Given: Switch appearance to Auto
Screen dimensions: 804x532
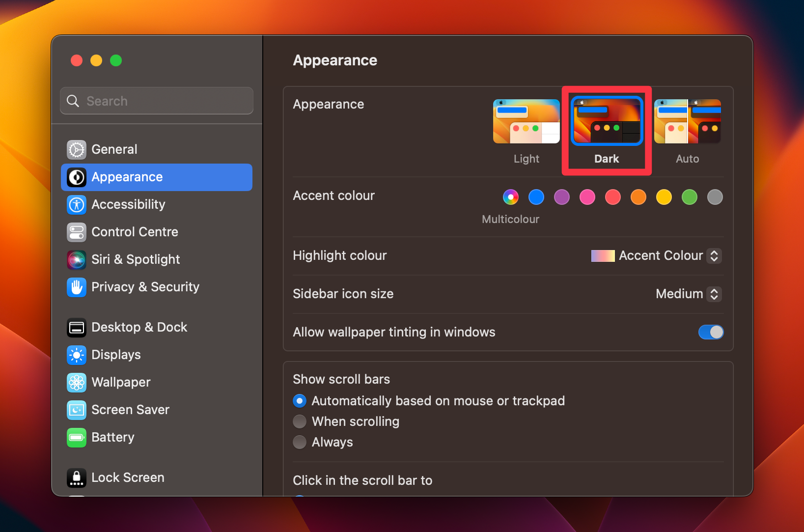Looking at the screenshot, I should pos(687,121).
